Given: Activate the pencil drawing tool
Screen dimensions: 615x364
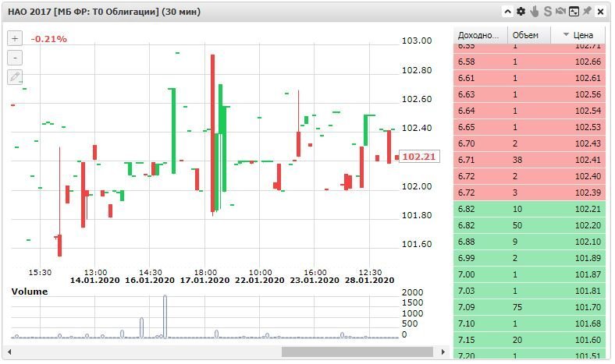Looking at the screenshot, I should [16, 77].
